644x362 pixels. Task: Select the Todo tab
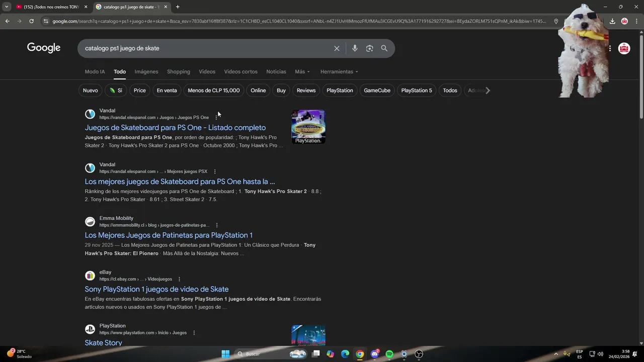120,71
